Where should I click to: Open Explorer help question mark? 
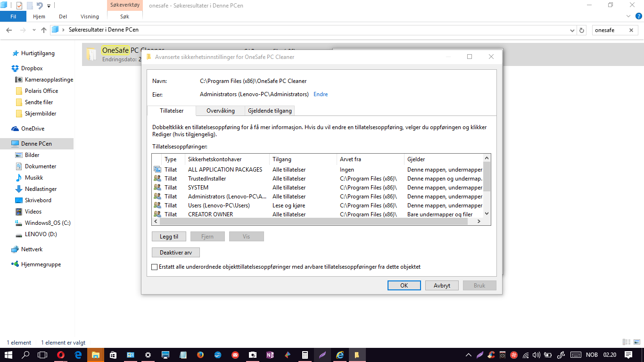coord(639,16)
